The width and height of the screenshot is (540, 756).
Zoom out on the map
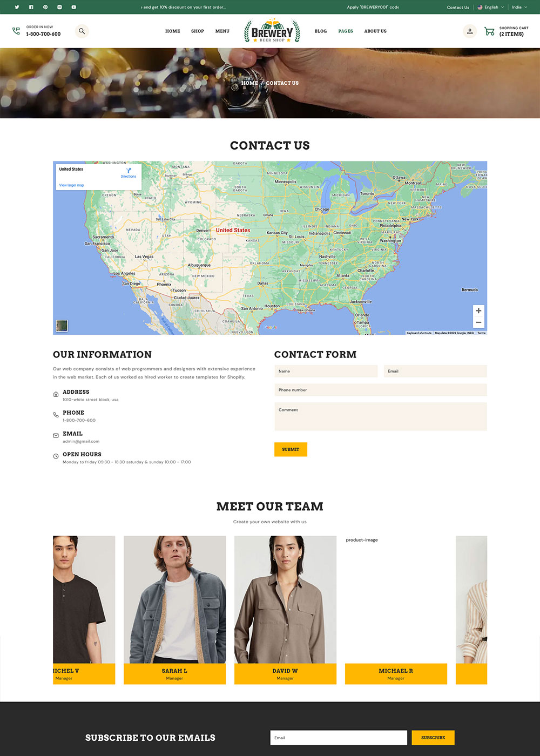pos(478,322)
